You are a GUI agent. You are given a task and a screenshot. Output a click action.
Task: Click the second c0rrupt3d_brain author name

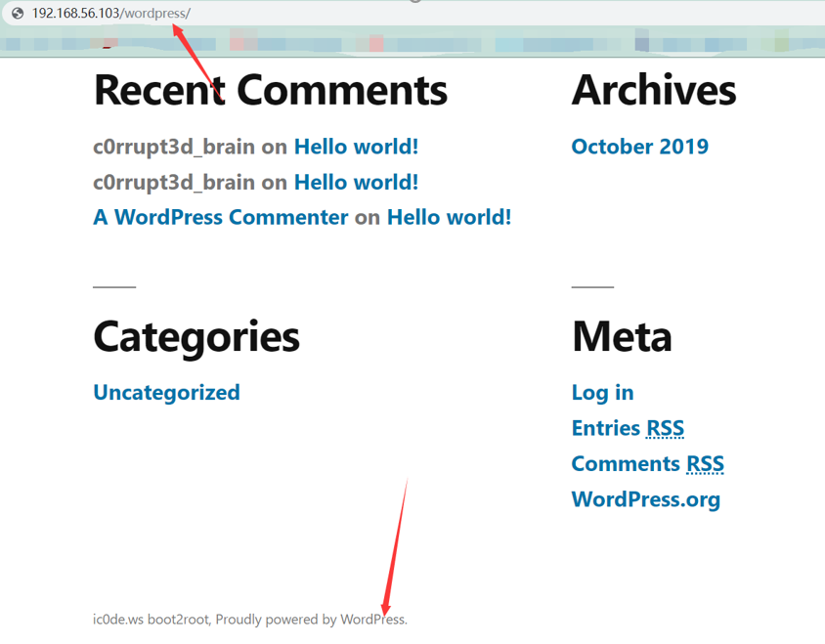174,183
